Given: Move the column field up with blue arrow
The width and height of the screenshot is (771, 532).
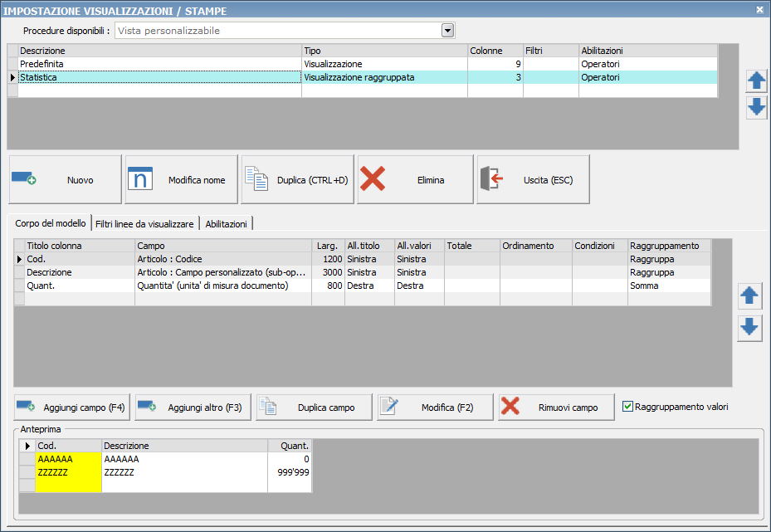Looking at the screenshot, I should [x=749, y=296].
